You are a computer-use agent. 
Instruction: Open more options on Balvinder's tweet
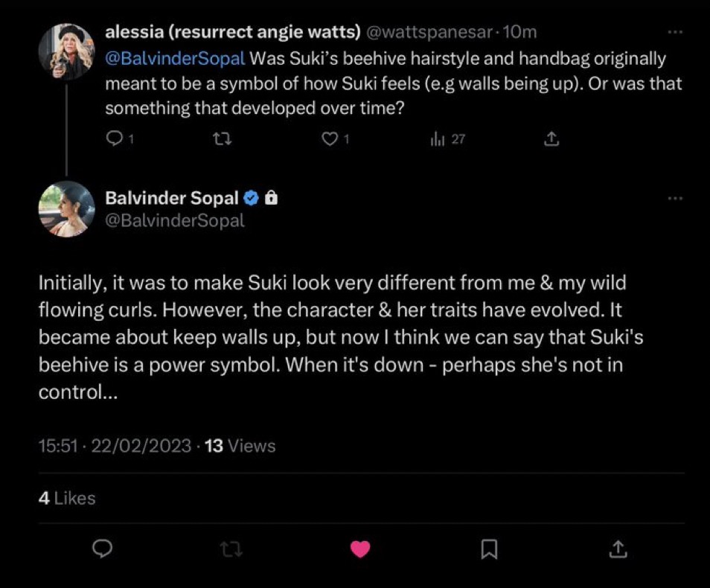(x=674, y=199)
